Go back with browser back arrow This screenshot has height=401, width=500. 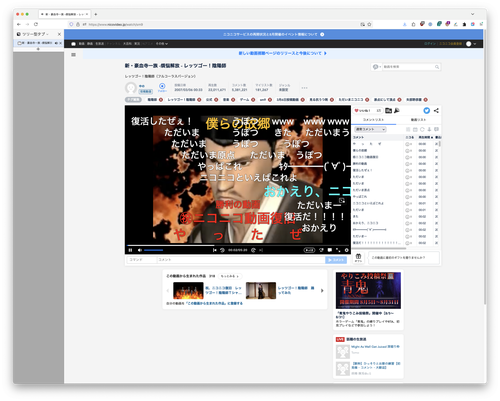point(19,24)
